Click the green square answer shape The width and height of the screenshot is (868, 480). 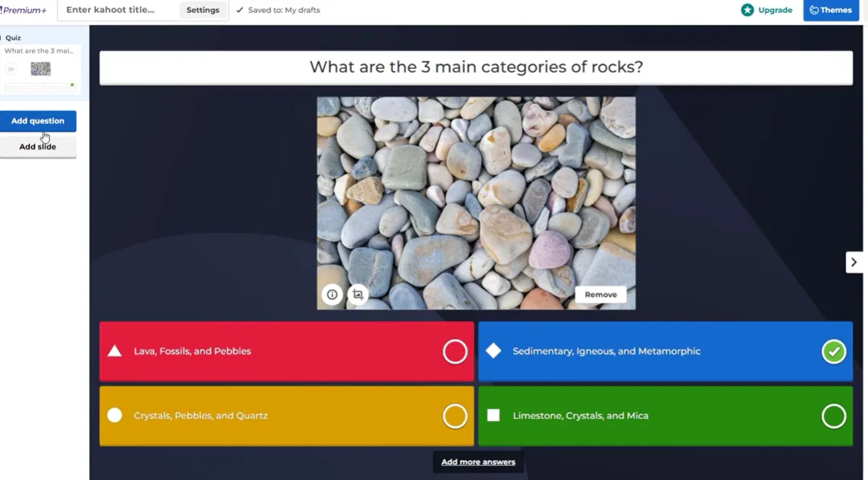[x=493, y=415]
